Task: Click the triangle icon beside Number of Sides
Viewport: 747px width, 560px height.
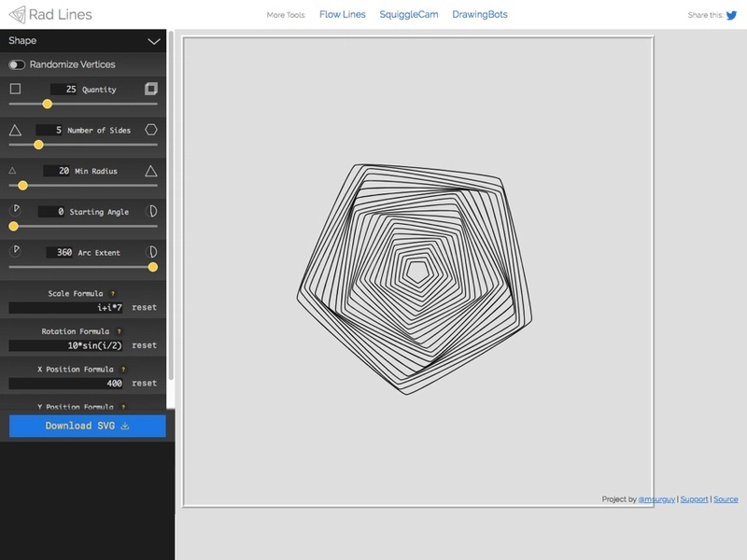Action: [x=15, y=130]
